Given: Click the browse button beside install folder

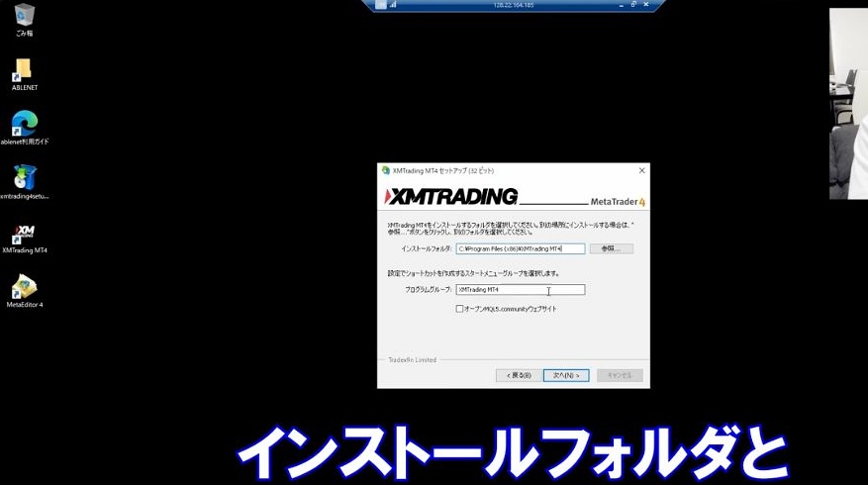Looking at the screenshot, I should (611, 249).
